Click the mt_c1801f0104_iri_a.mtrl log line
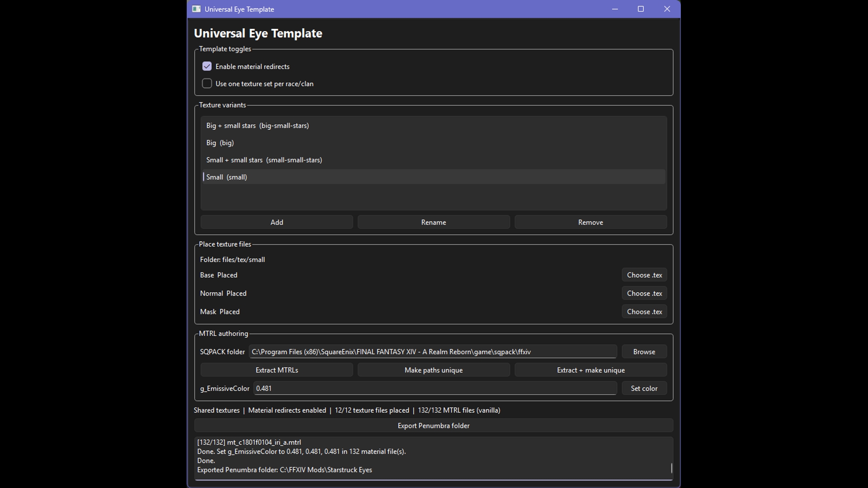Image resolution: width=868 pixels, height=488 pixels. point(249,442)
